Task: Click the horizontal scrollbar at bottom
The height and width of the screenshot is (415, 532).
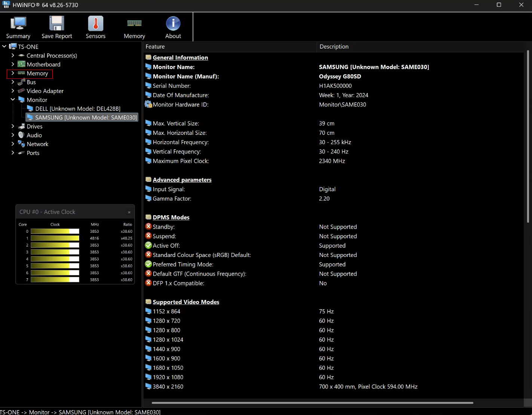Action: point(312,403)
